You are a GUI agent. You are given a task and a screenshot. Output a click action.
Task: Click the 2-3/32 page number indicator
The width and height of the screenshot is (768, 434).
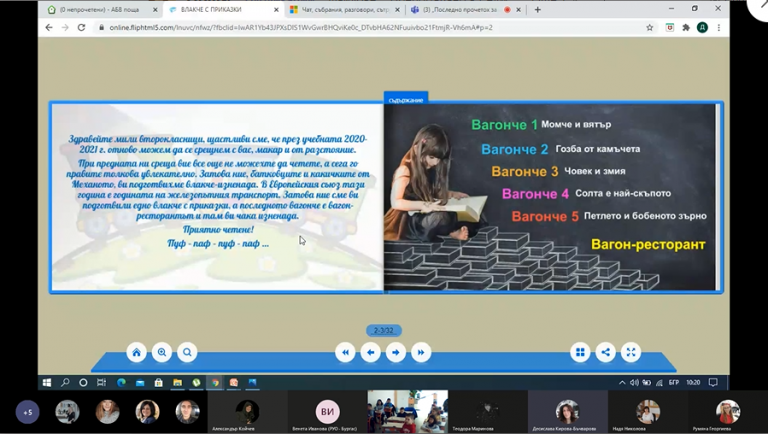click(384, 331)
